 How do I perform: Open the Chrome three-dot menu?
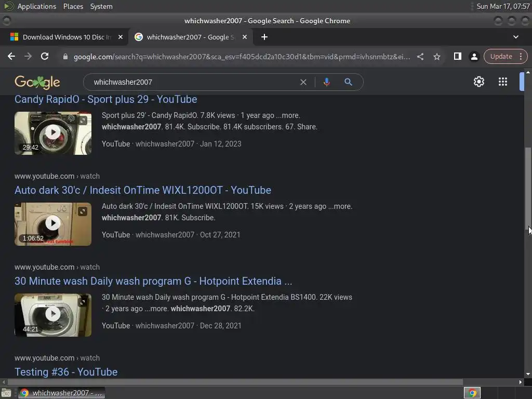tap(521, 56)
